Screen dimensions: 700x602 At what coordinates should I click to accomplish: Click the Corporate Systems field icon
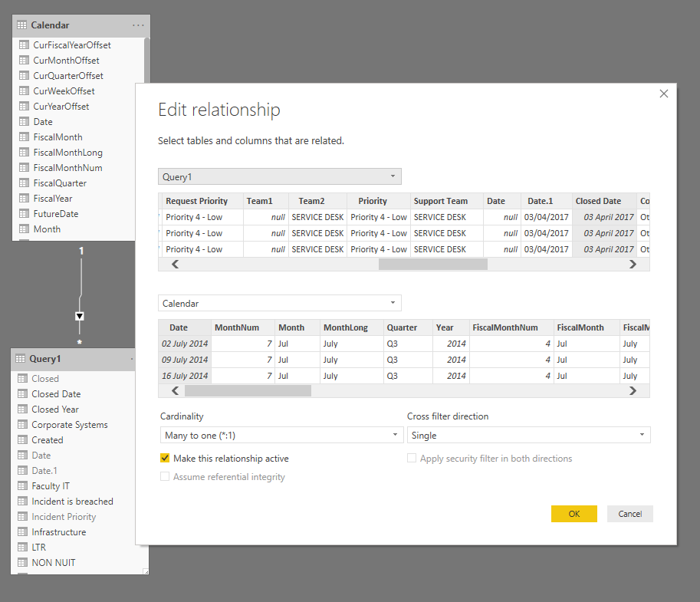pyautogui.click(x=22, y=424)
